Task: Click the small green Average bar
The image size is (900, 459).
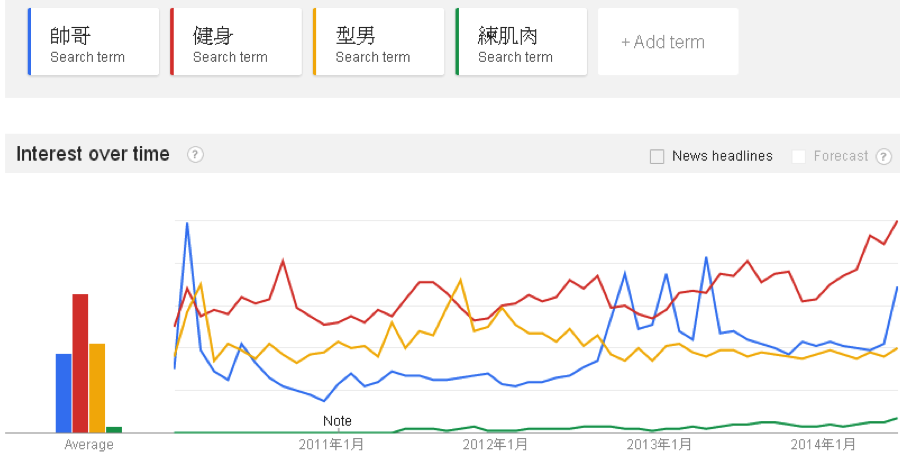Action: 114,429
